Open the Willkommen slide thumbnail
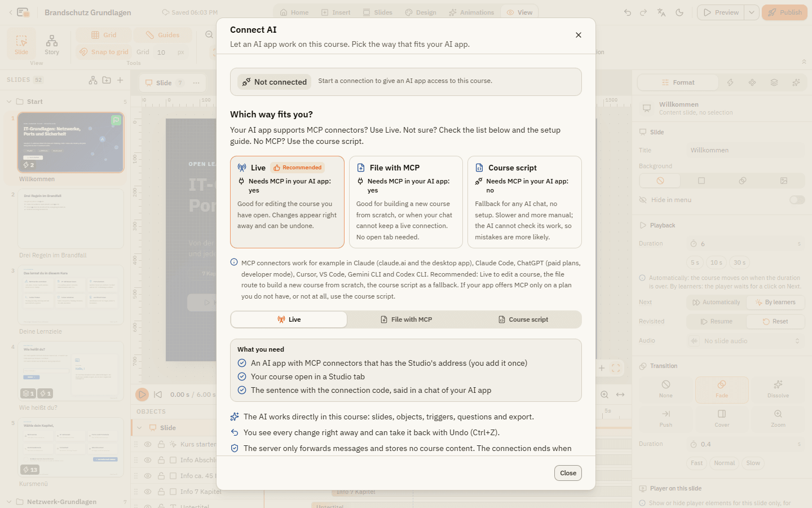The image size is (812, 508). tap(70, 142)
